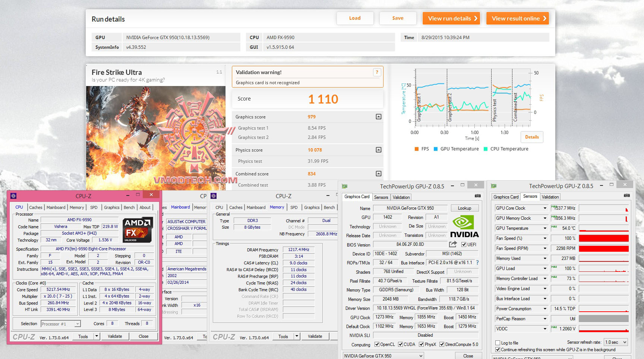Open the Sensors tab in the GPU-Z Graphics Card window
The image size is (644, 359).
[x=381, y=197]
